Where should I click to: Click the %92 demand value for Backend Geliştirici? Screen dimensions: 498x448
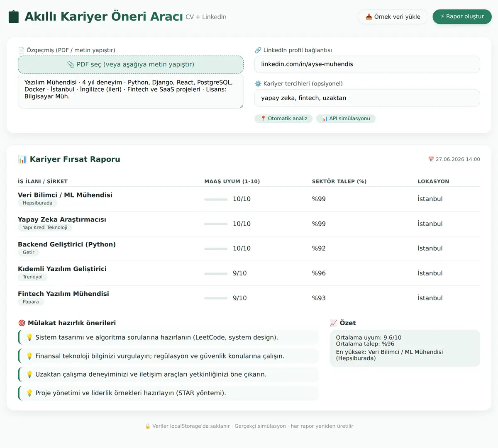coord(319,248)
